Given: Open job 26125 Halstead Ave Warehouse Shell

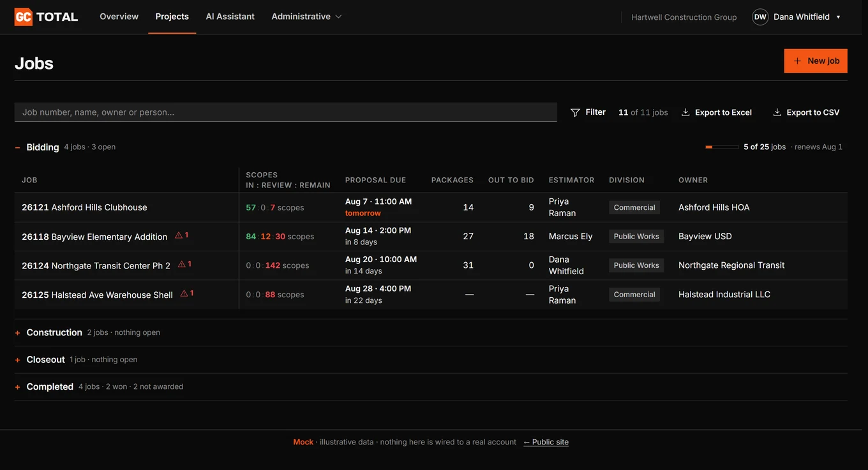Looking at the screenshot, I should pos(97,295).
